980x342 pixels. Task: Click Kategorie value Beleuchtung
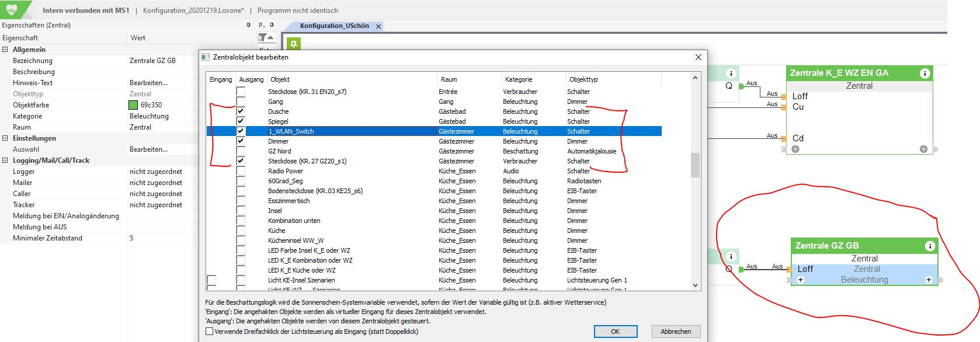click(x=149, y=116)
